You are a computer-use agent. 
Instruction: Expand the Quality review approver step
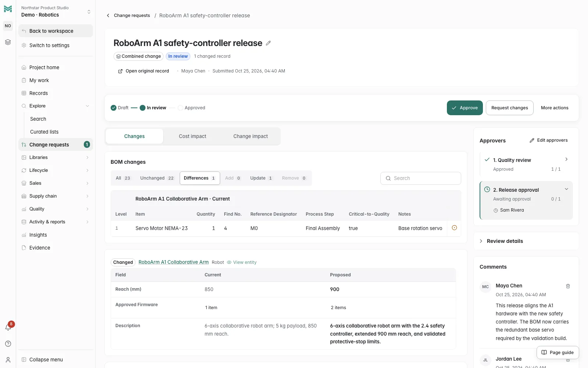click(566, 159)
